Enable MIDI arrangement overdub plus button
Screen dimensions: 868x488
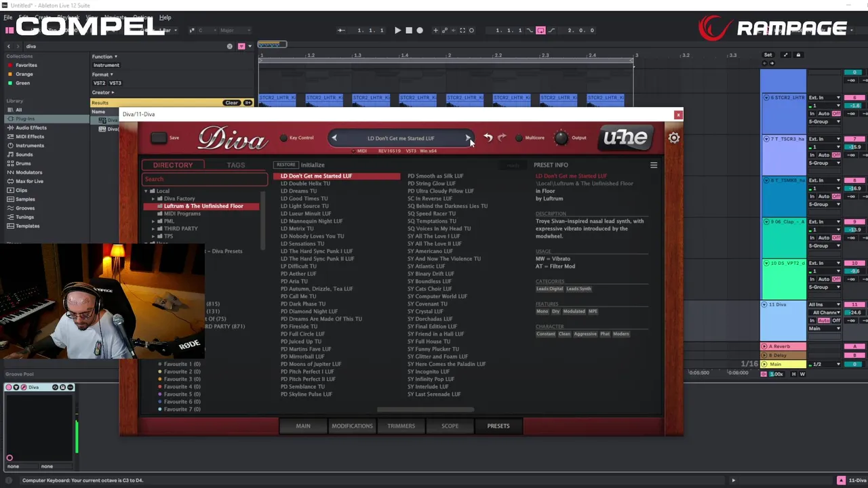pos(435,30)
